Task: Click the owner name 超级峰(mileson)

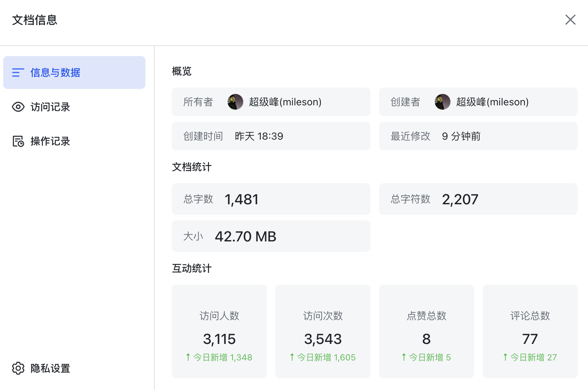Action: (285, 102)
